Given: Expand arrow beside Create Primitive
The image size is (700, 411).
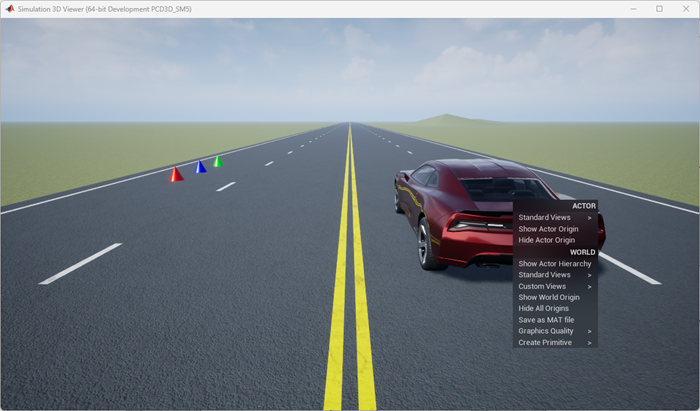Looking at the screenshot, I should [589, 343].
